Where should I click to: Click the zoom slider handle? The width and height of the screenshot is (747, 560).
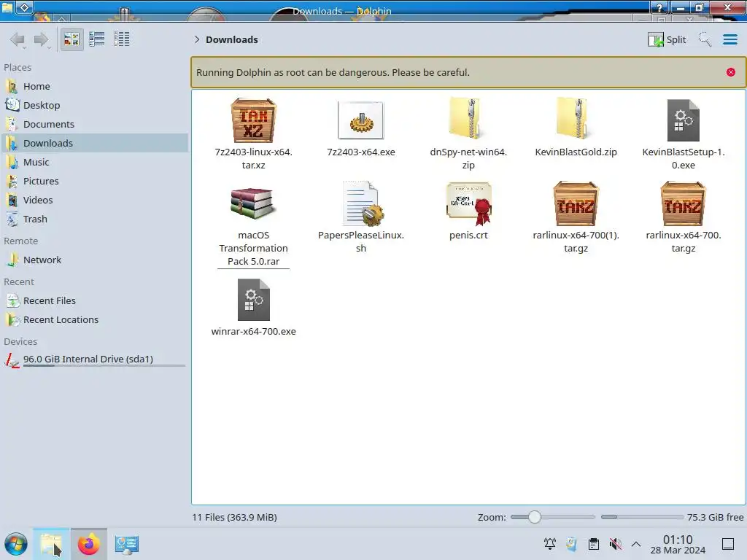coord(535,517)
